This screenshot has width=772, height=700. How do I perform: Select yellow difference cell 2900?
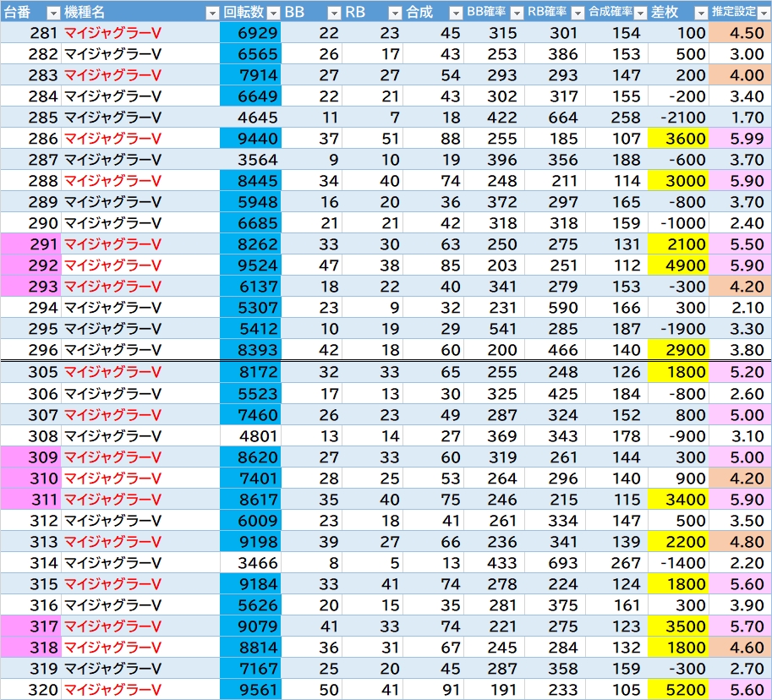(x=678, y=349)
